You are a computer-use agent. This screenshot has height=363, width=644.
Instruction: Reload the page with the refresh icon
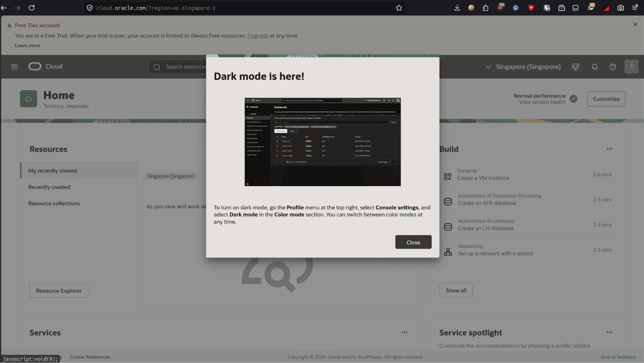pyautogui.click(x=32, y=8)
